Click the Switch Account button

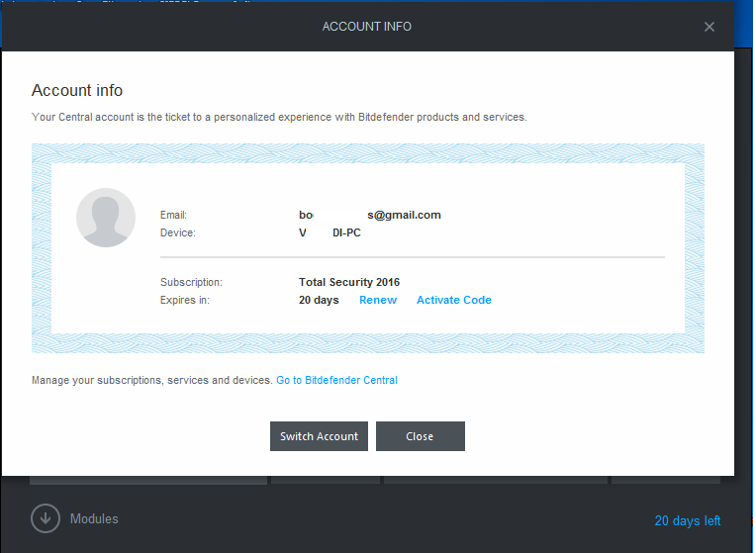coord(319,436)
